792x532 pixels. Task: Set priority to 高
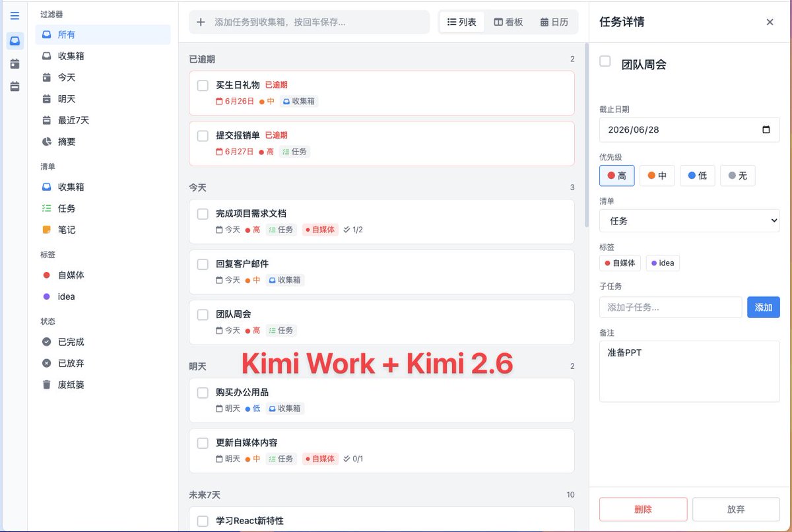[x=616, y=176]
